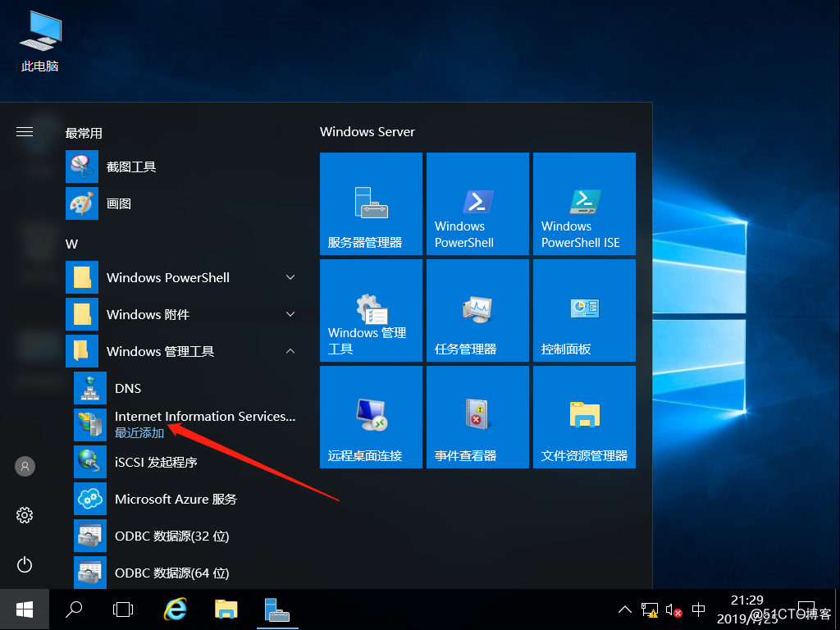Click the DNS label text
This screenshot has height=630, width=840.
128,388
